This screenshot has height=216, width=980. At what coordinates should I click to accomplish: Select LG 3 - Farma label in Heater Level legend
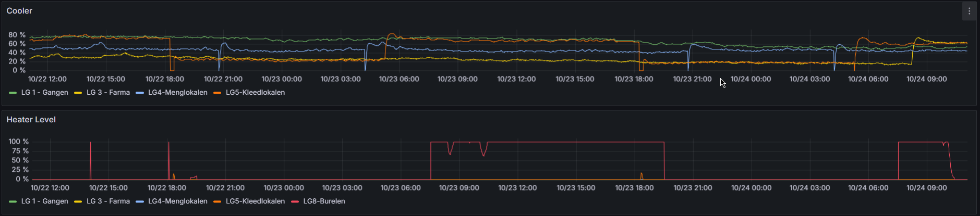click(108, 201)
